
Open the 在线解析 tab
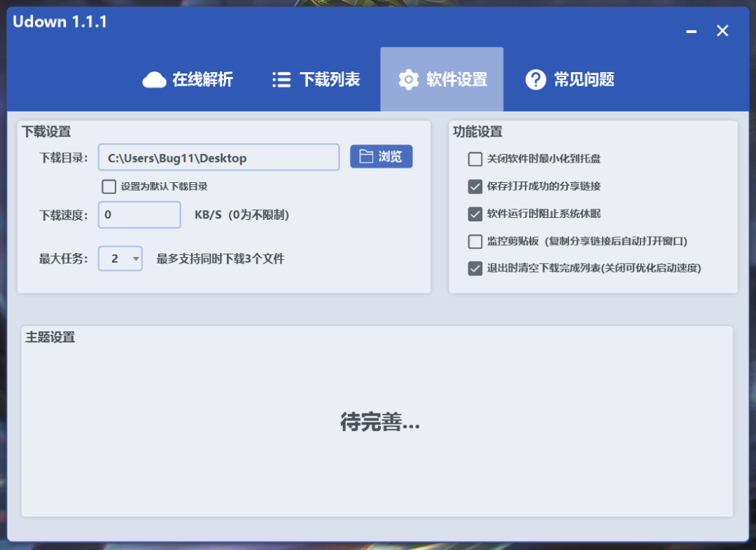tap(188, 80)
